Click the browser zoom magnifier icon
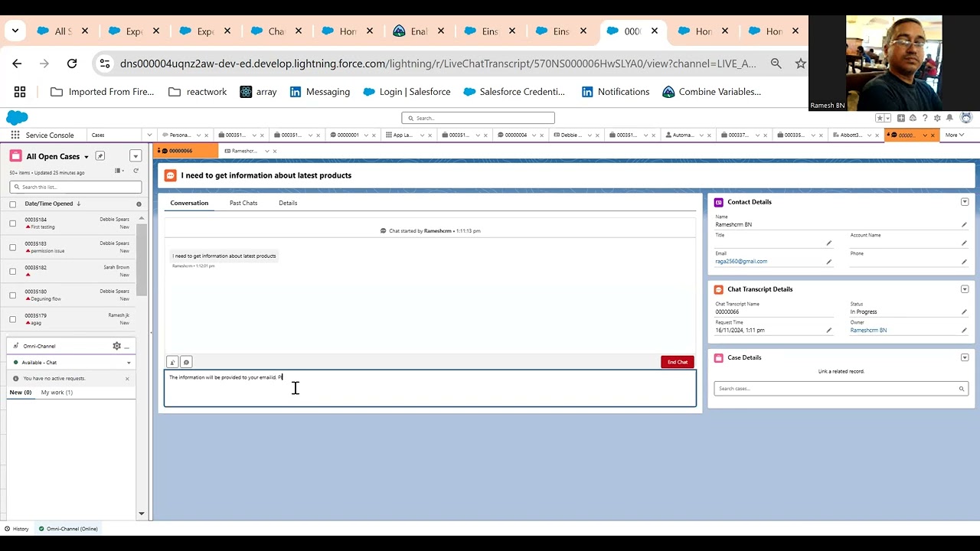This screenshot has width=980, height=551. [776, 64]
